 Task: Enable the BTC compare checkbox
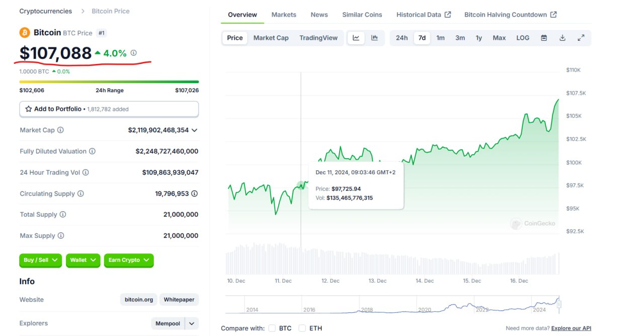272,328
